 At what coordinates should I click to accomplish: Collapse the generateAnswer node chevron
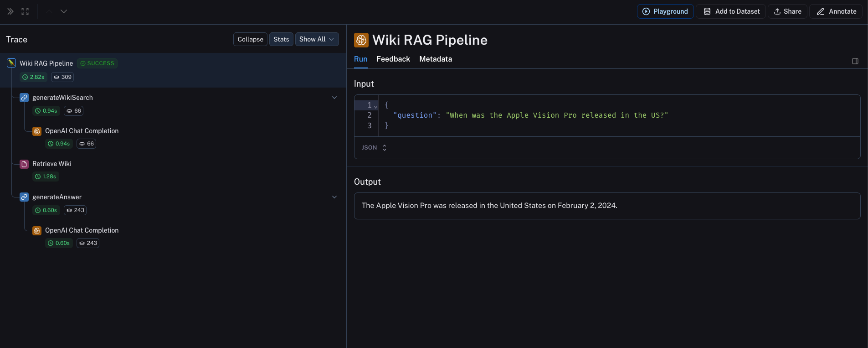click(x=334, y=197)
